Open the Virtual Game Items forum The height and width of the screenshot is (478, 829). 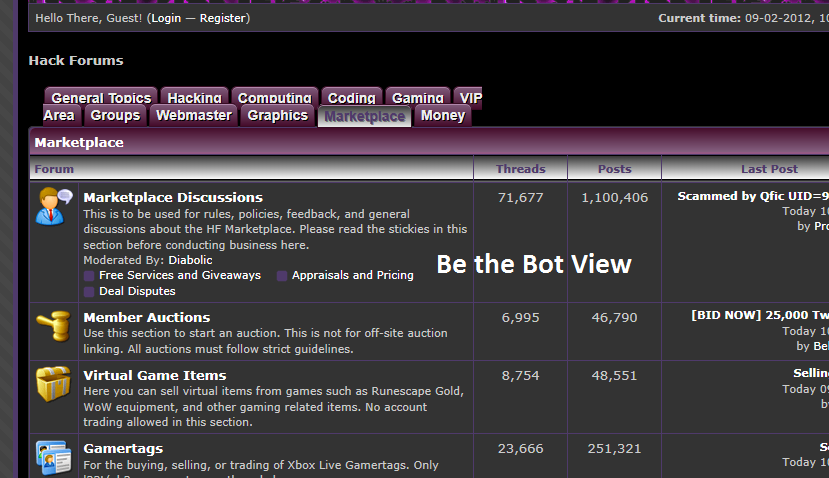pyautogui.click(x=155, y=375)
